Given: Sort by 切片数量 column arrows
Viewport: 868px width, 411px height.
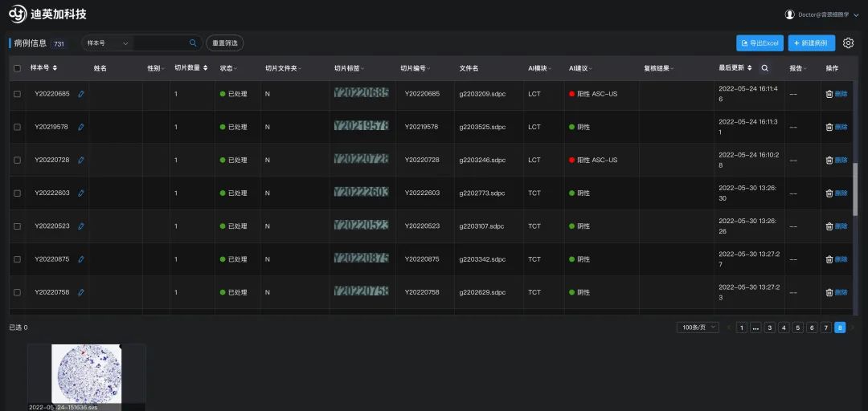Looking at the screenshot, I should point(206,68).
